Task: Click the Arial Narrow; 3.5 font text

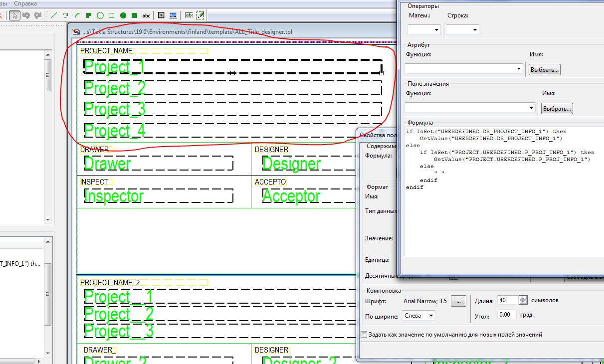Action: tap(425, 301)
